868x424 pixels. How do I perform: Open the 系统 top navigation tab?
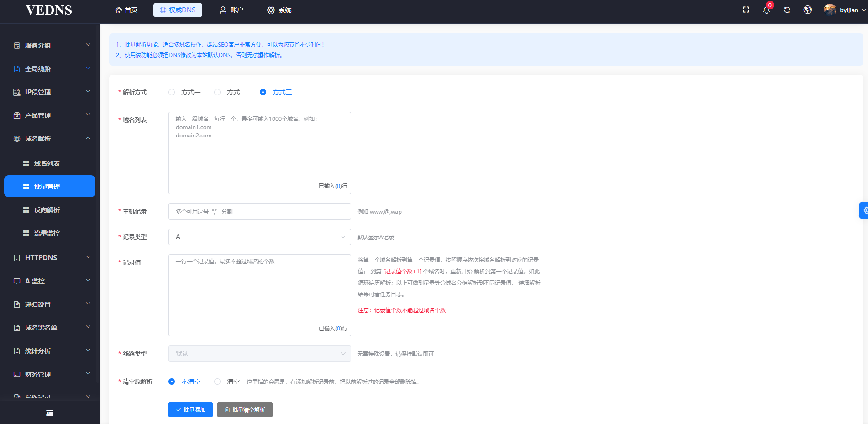pos(279,10)
